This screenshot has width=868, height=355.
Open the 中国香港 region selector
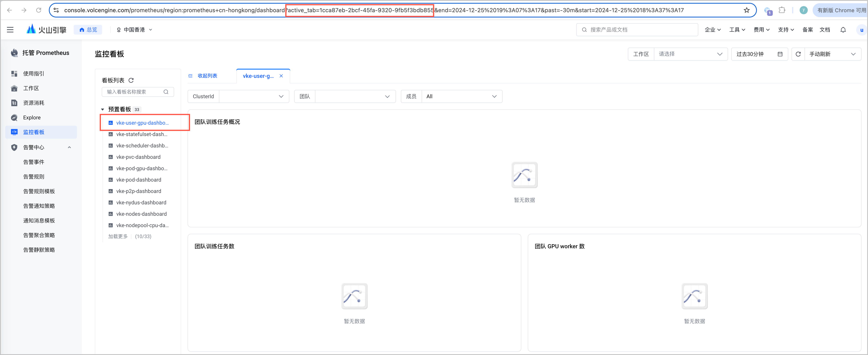click(134, 30)
